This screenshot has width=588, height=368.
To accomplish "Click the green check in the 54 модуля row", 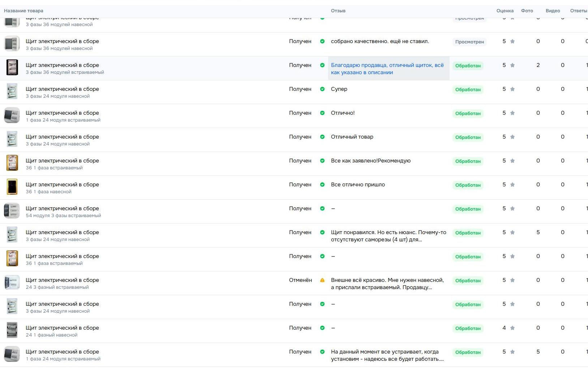I will pos(322,208).
